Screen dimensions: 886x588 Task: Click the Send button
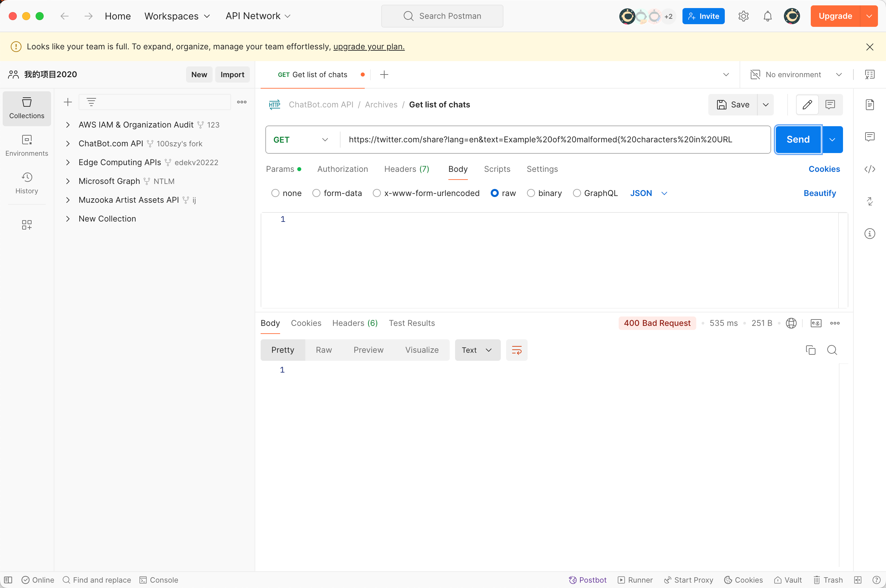tap(798, 140)
